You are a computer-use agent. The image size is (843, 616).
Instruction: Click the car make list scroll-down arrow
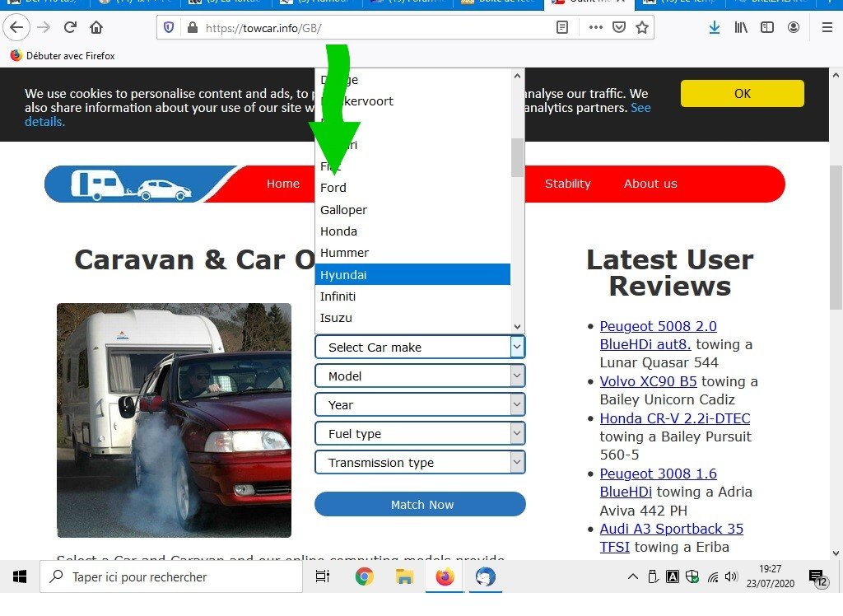click(517, 327)
